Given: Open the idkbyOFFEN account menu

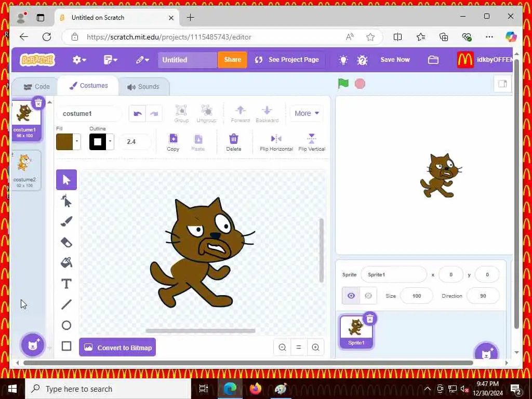Looking at the screenshot, I should [485, 60].
